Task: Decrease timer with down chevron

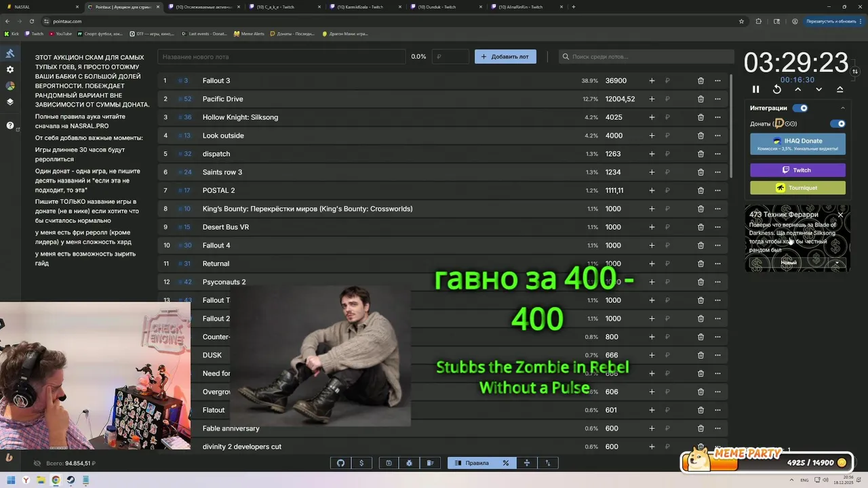Action: [x=819, y=89]
